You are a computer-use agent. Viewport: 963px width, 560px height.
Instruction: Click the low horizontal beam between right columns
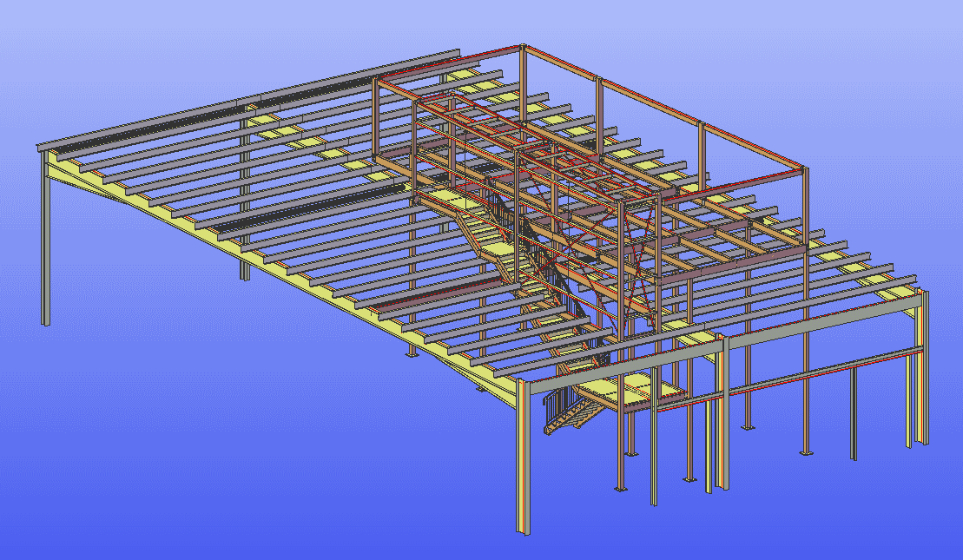[x=825, y=372]
